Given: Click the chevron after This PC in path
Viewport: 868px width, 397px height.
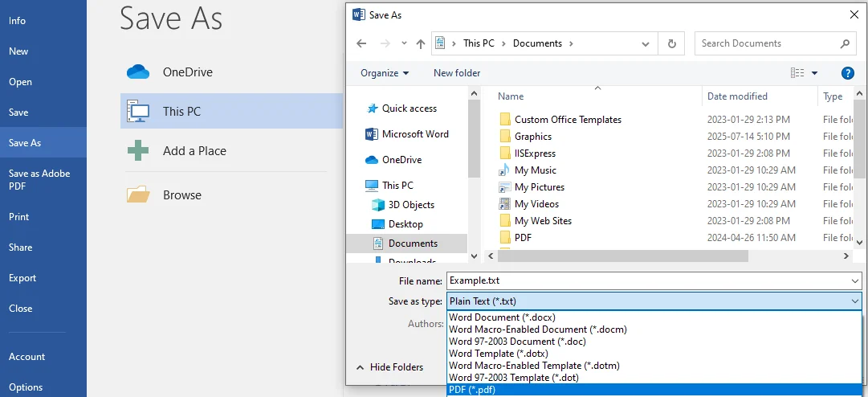Looking at the screenshot, I should [503, 43].
